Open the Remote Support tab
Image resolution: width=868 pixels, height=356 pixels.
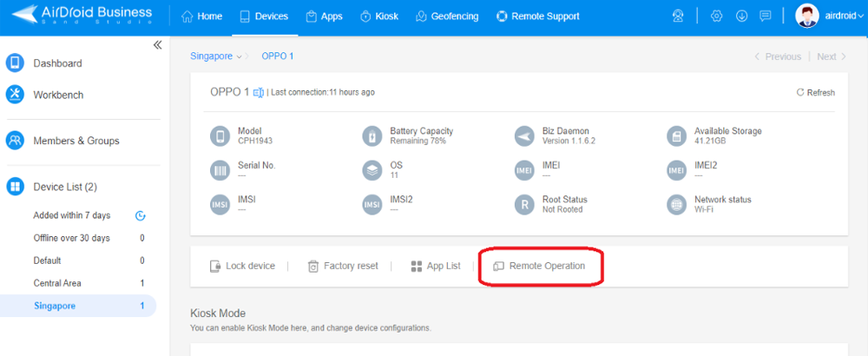(x=538, y=16)
